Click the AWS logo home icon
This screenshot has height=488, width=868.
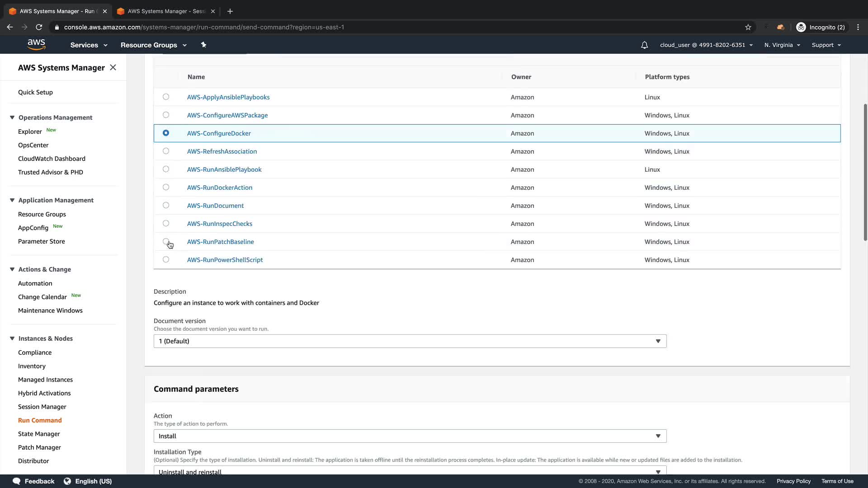[x=36, y=44]
